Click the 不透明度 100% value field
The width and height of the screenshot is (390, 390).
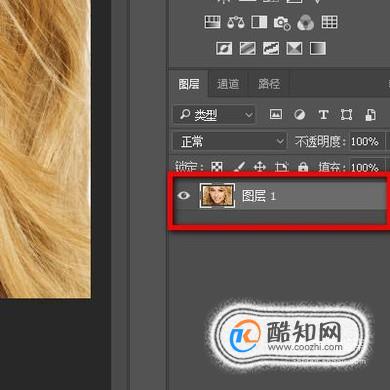(x=367, y=142)
